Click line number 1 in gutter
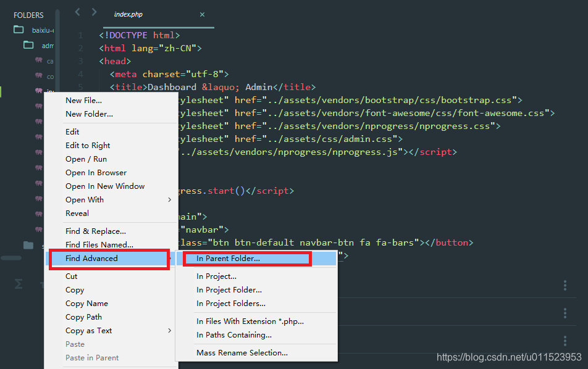Viewport: 588px width, 369px height. tap(81, 35)
